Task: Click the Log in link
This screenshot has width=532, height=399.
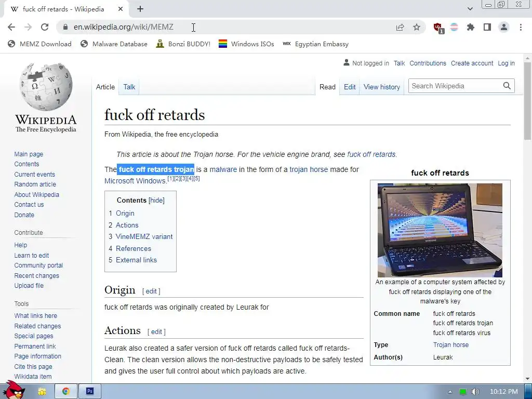Action: [506, 63]
